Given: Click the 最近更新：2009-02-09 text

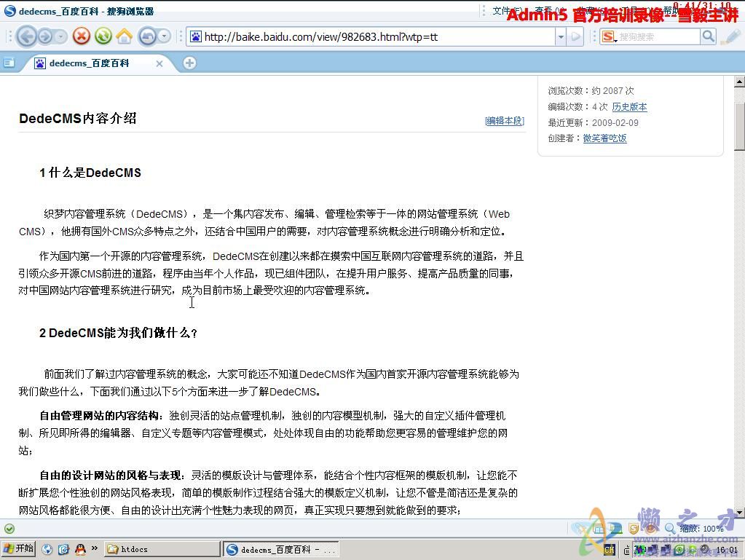Looking at the screenshot, I should (x=593, y=122).
